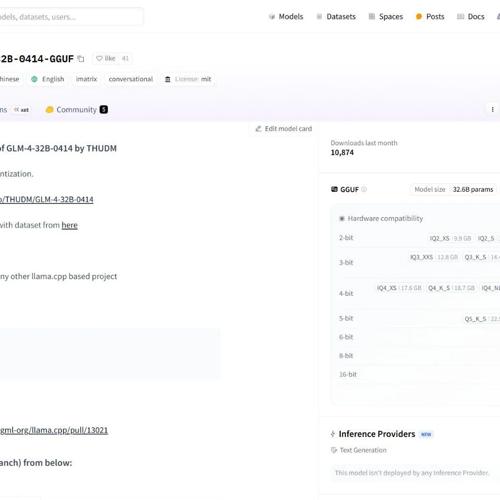Open the Datasets nav link

click(336, 17)
